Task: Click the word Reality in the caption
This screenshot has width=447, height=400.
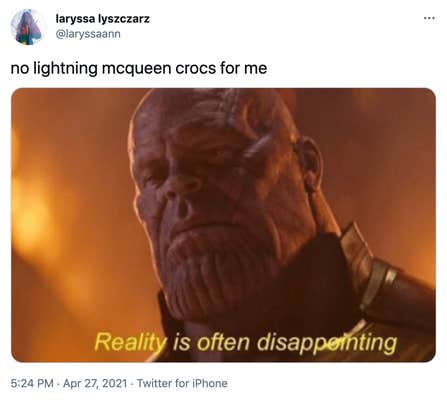Action: [131, 343]
